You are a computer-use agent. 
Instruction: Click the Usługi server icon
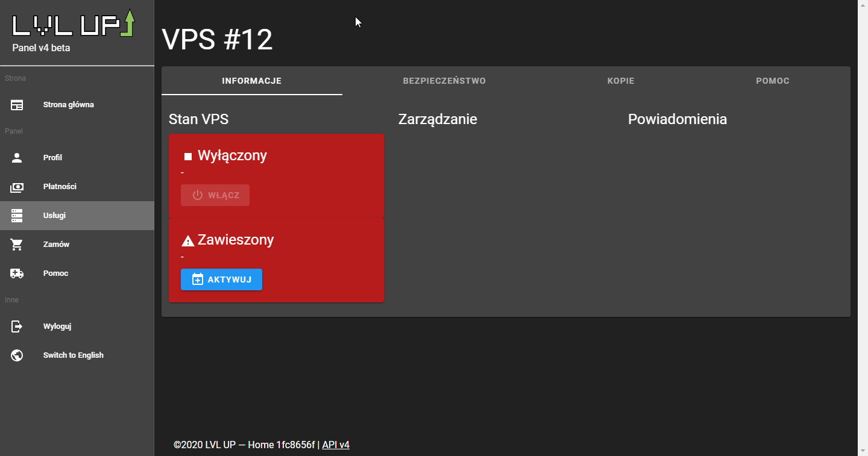coord(17,216)
